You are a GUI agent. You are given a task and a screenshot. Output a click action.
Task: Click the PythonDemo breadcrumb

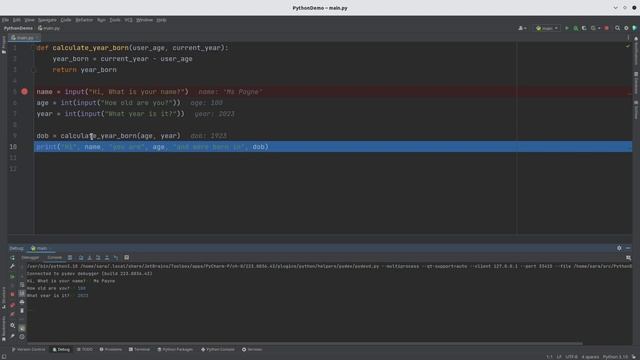(x=18, y=28)
